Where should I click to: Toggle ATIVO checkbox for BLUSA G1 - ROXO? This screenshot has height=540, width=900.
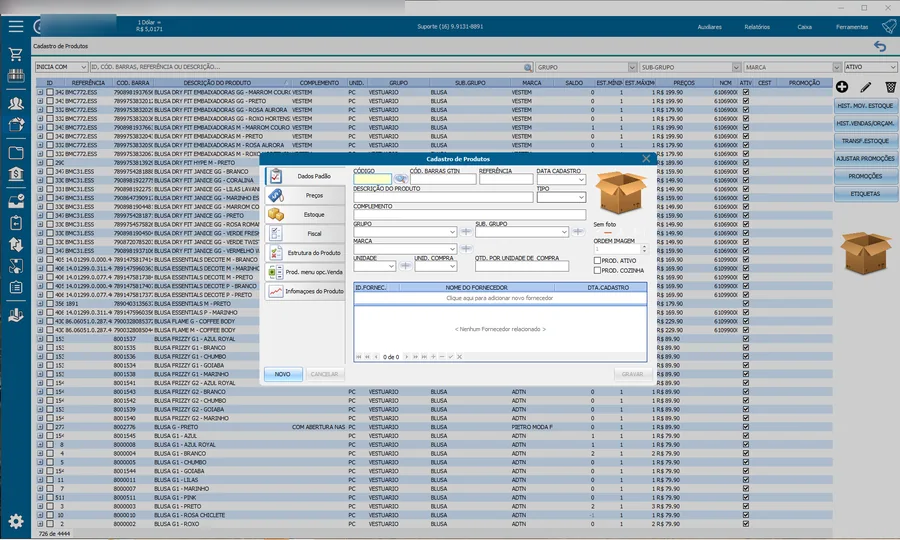point(746,524)
